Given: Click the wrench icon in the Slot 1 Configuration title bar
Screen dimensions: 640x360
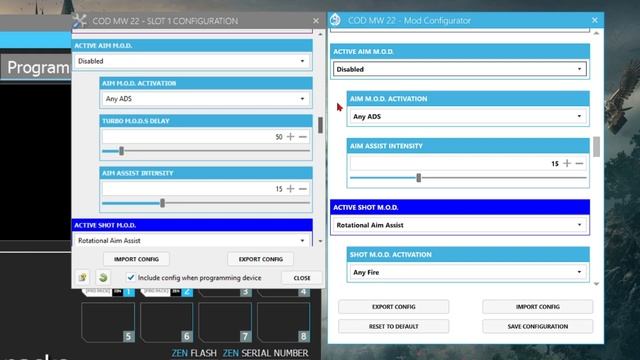Looking at the screenshot, I should (x=80, y=20).
